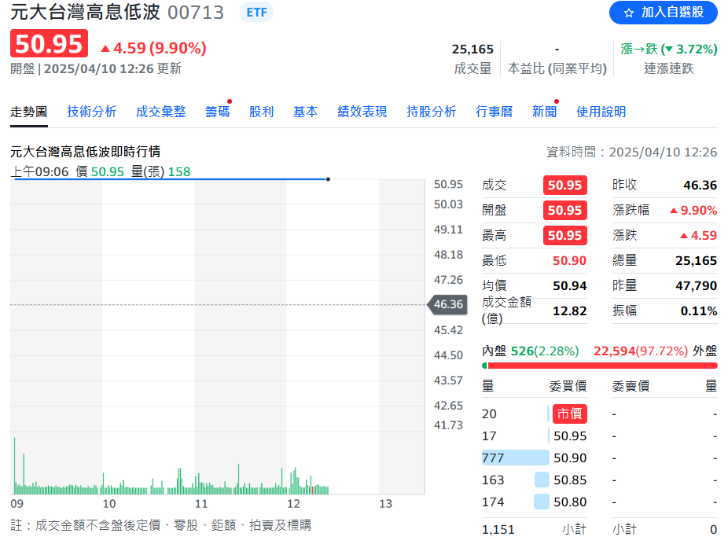Switch to the 成交彙整 tab

[x=161, y=112]
